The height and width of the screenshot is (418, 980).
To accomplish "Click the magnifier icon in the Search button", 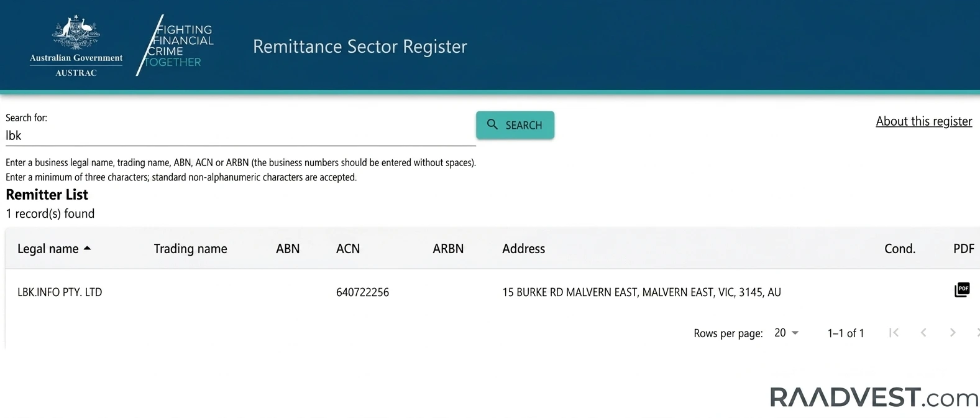I will (x=492, y=124).
